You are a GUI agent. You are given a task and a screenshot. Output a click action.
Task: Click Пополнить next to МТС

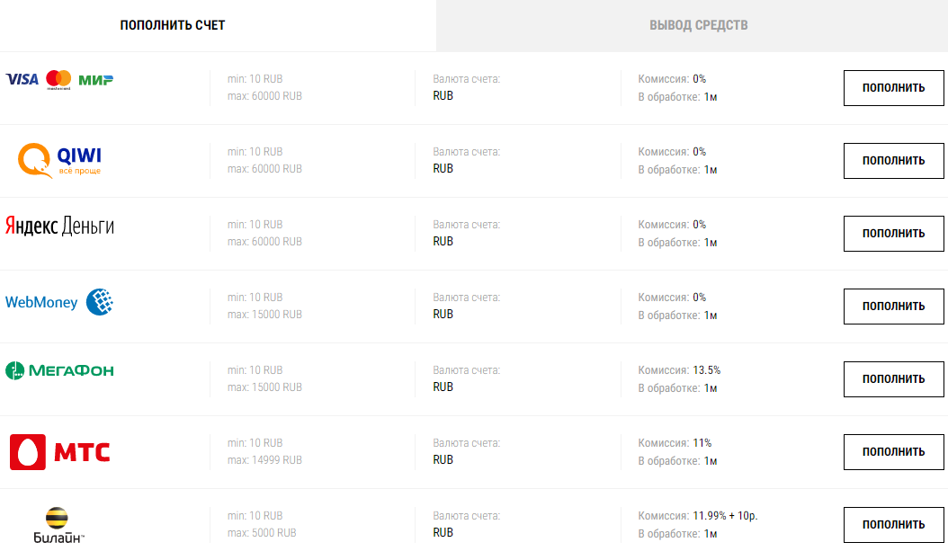pos(894,452)
